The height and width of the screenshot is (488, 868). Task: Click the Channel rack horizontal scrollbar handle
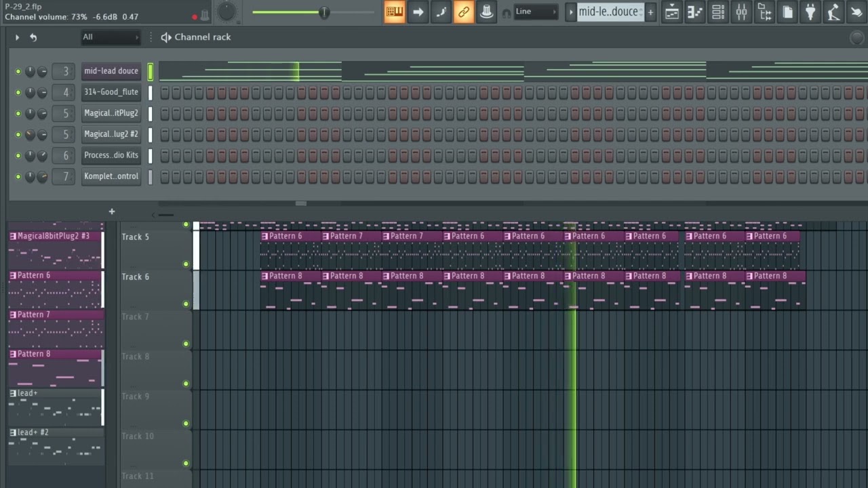point(301,203)
